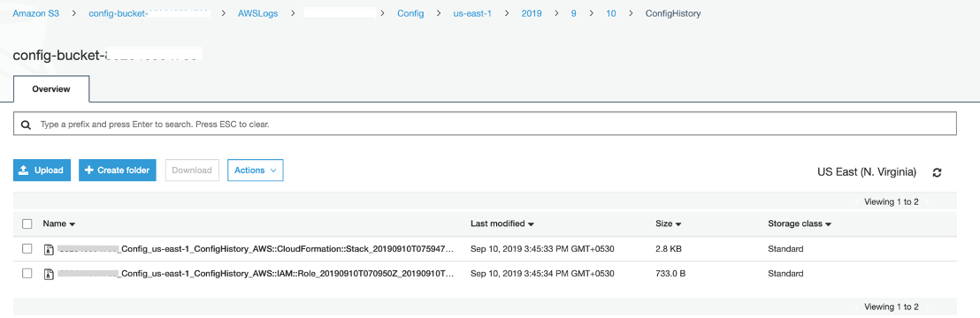
Task: Sort by Storage class column
Action: 800,223
